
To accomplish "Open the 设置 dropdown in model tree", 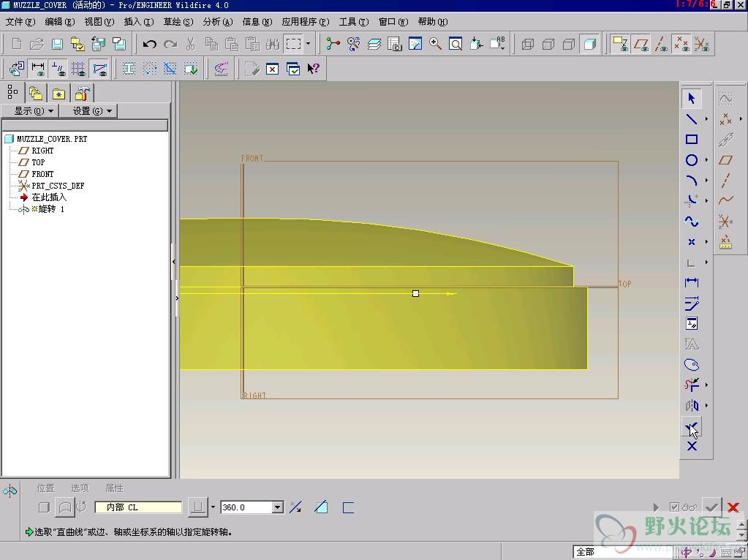I will pyautogui.click(x=88, y=111).
